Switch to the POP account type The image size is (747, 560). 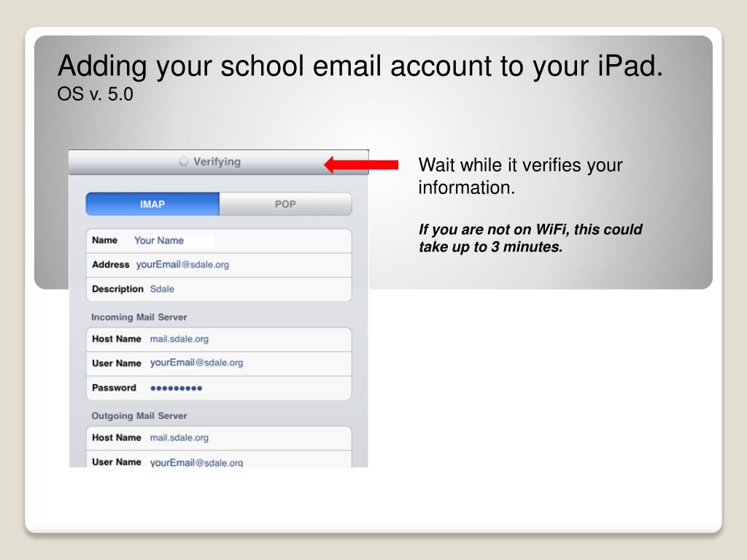pos(285,204)
